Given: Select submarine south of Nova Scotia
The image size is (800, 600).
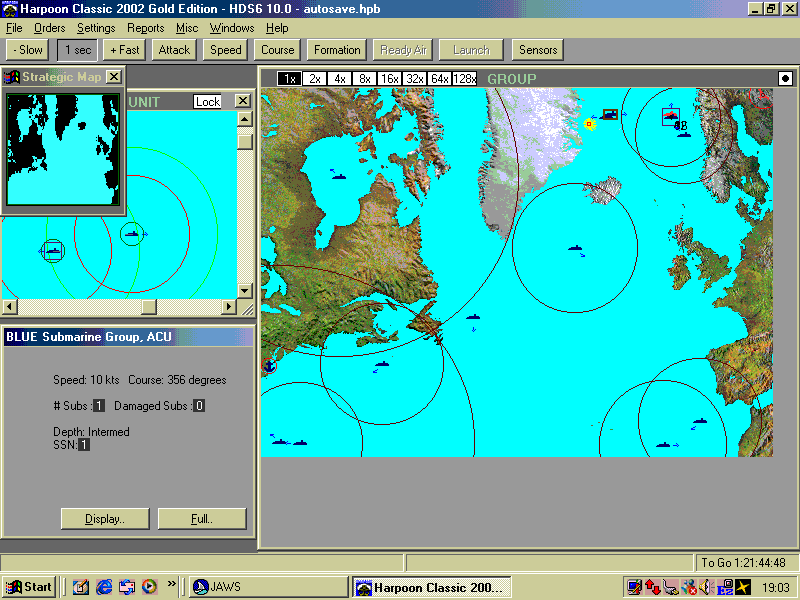Looking at the screenshot, I should point(382,364).
